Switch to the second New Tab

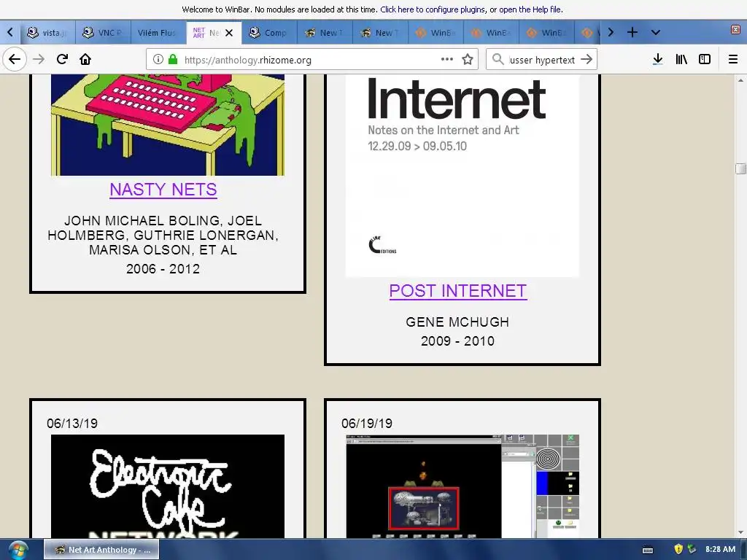click(x=379, y=32)
